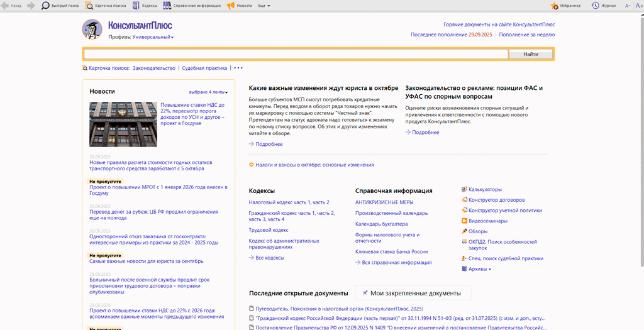Open Избранное favorites star
The image size is (644, 330).
pos(565,6)
